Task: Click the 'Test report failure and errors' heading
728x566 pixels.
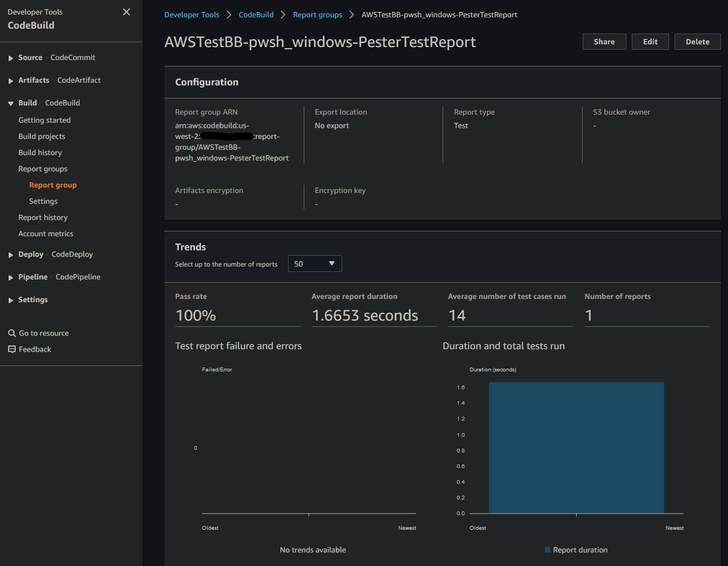Action: pos(238,346)
